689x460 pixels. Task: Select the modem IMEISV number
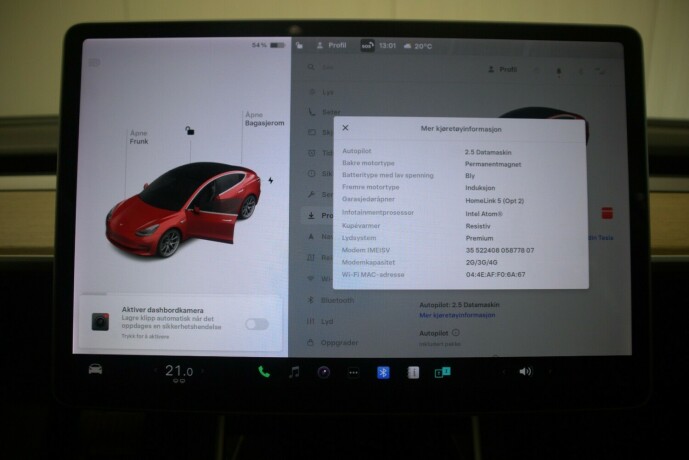click(x=500, y=250)
